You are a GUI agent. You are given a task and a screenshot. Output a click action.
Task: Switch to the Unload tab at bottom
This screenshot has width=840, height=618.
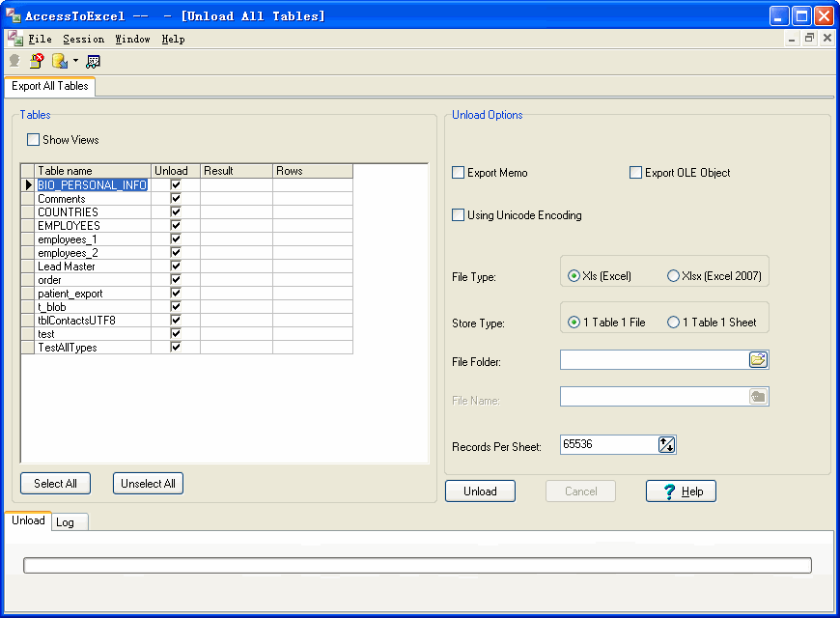point(28,520)
